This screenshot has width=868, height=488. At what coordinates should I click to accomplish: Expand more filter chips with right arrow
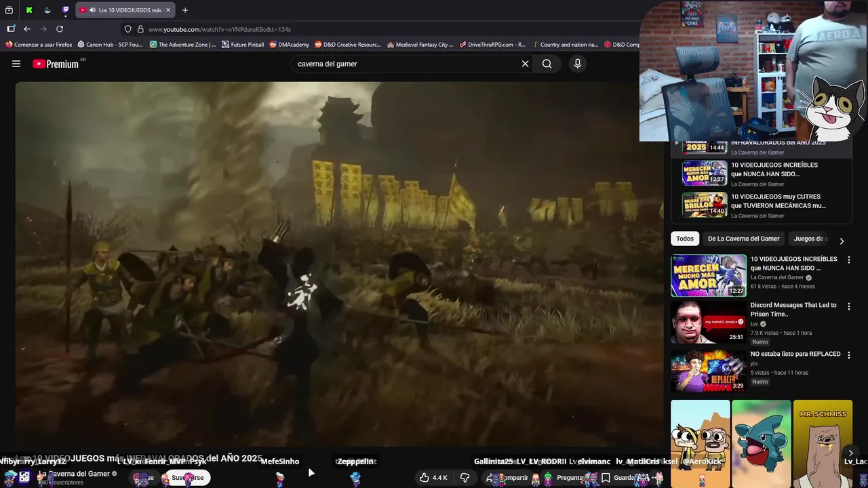tap(842, 241)
